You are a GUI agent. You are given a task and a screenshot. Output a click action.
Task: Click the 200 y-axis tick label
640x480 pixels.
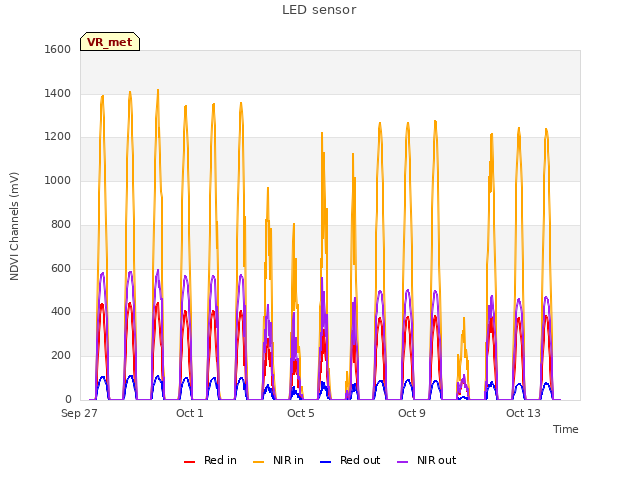click(61, 356)
